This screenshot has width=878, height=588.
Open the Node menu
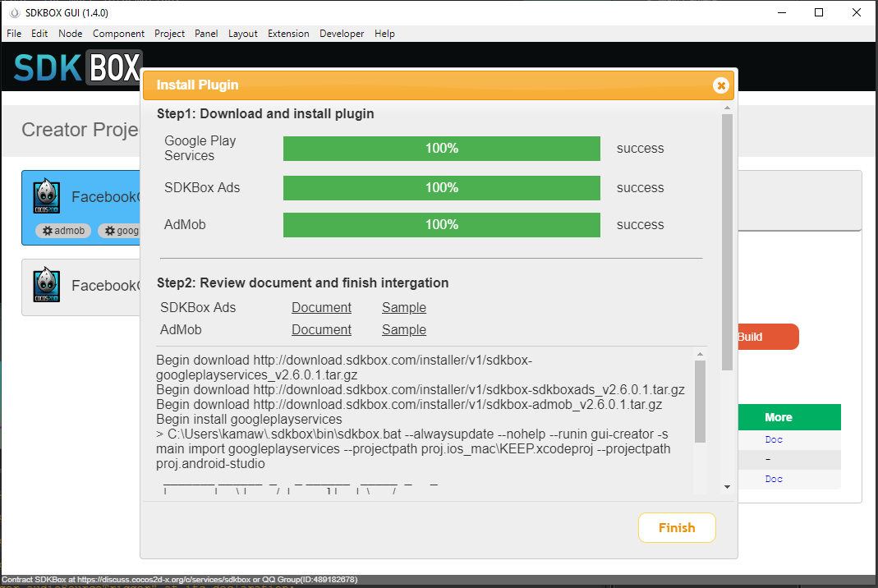point(70,34)
